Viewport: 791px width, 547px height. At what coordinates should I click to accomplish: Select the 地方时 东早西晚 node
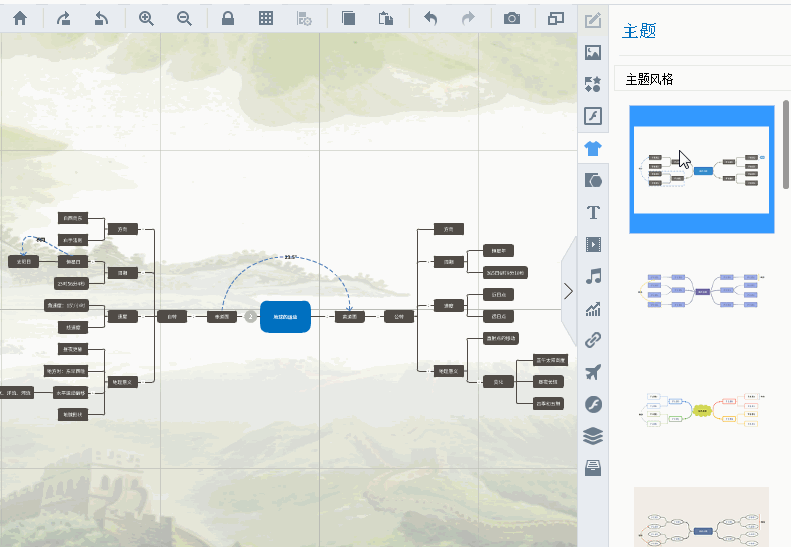(67, 371)
